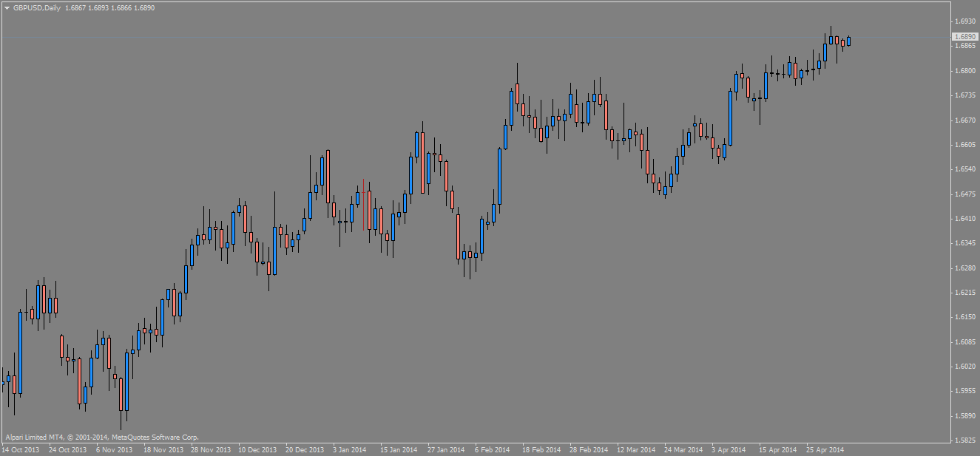Viewport: 980px width, 456px height.
Task: Click the 25 Apr 2014 date label
Action: [x=825, y=449]
